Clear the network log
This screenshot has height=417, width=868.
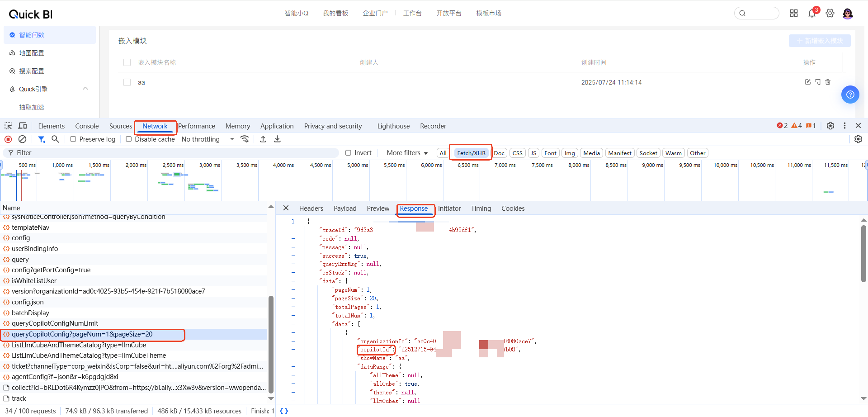coord(22,139)
